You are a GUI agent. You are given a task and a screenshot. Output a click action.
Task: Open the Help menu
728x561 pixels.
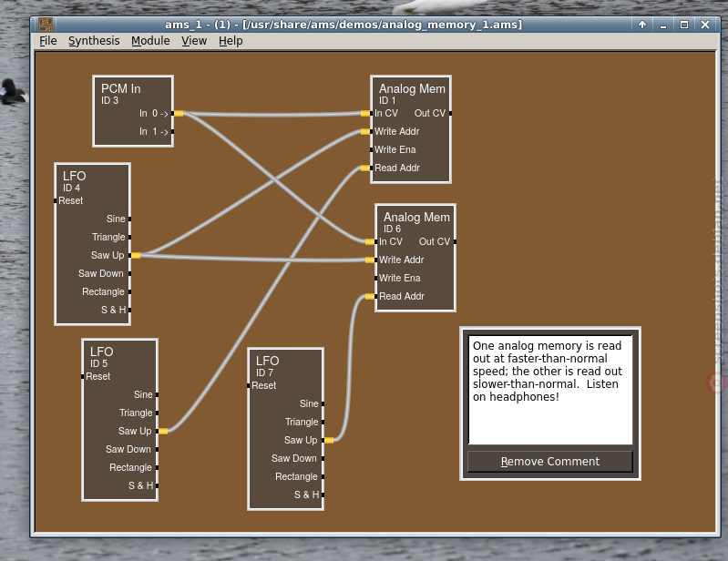pos(231,41)
